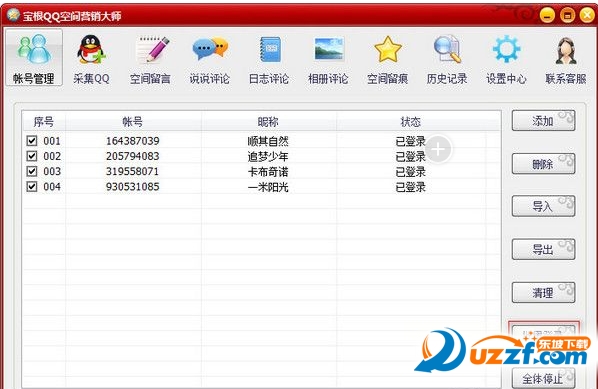Click the 已登录 status in row 003
Image resolution: width=598 pixels, height=389 pixels.
tap(411, 172)
